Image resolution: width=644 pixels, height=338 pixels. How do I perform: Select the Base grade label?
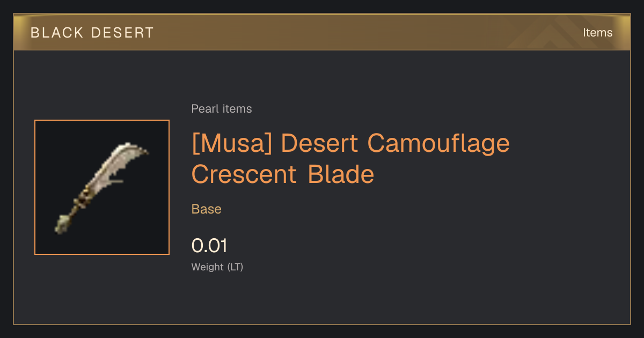click(207, 209)
